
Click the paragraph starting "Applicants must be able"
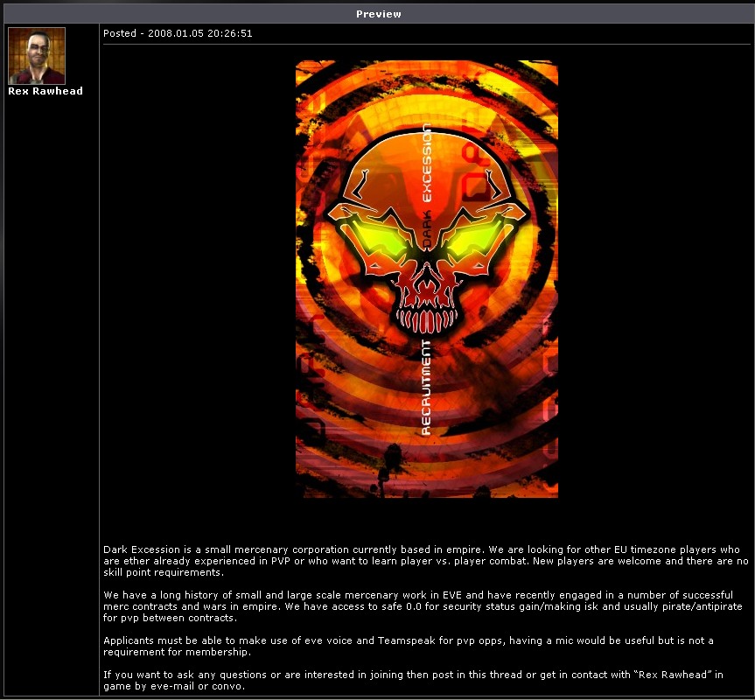[409, 646]
